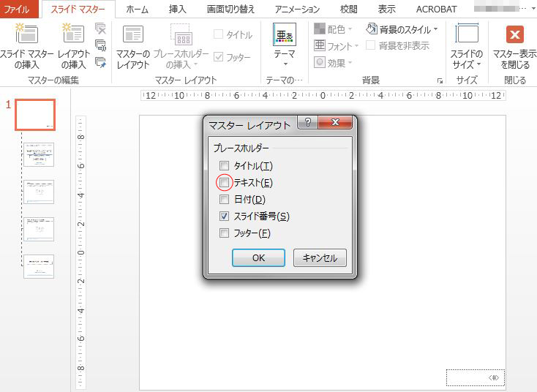Image resolution: width=537 pixels, height=392 pixels.
Task: Click the Background Styles (背景のスタイル) icon
Action: 372,29
